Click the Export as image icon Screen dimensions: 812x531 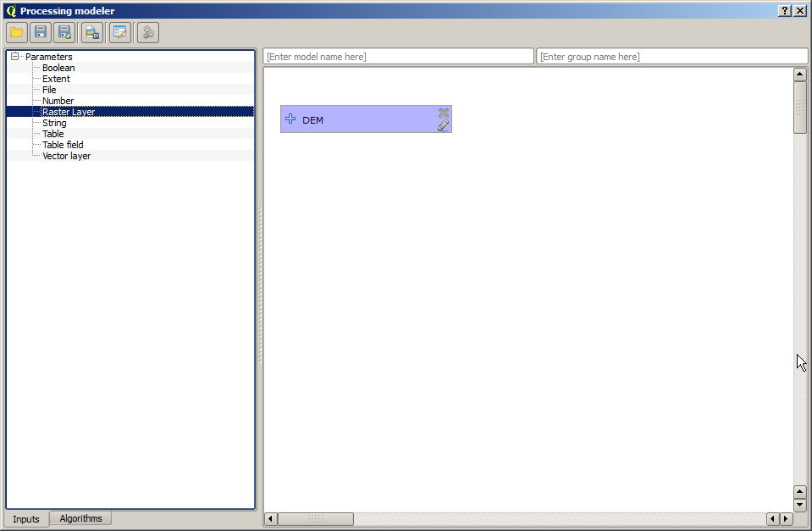click(91, 33)
